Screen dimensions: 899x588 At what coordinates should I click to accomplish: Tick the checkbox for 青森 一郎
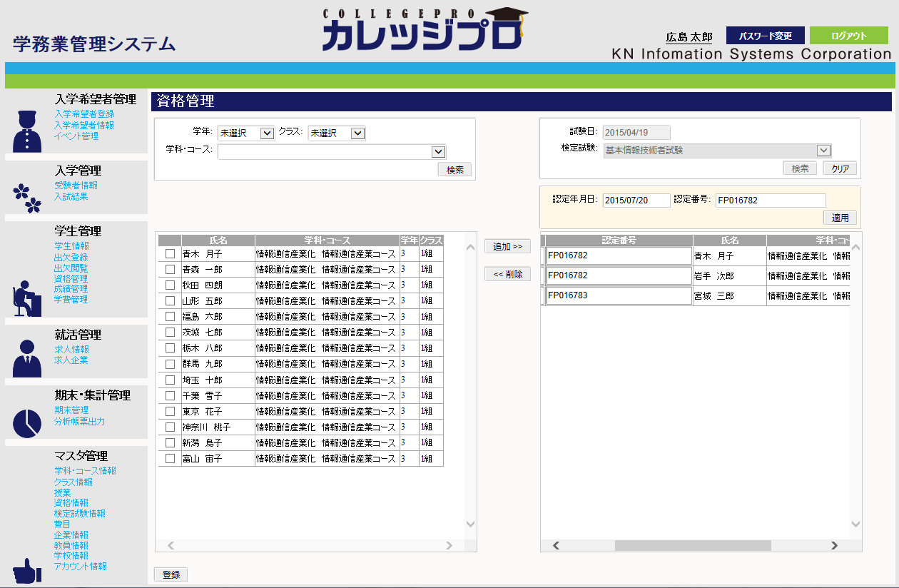[x=170, y=269]
